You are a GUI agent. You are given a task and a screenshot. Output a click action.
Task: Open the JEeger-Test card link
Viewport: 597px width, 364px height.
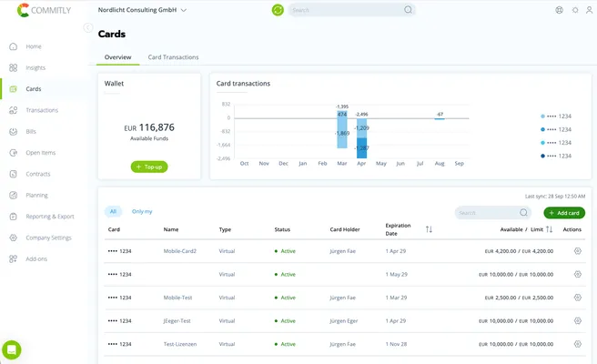pyautogui.click(x=177, y=320)
